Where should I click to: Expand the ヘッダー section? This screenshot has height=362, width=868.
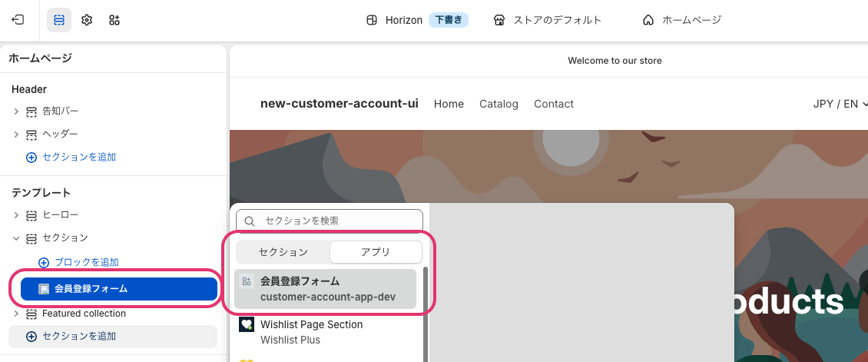click(16, 135)
